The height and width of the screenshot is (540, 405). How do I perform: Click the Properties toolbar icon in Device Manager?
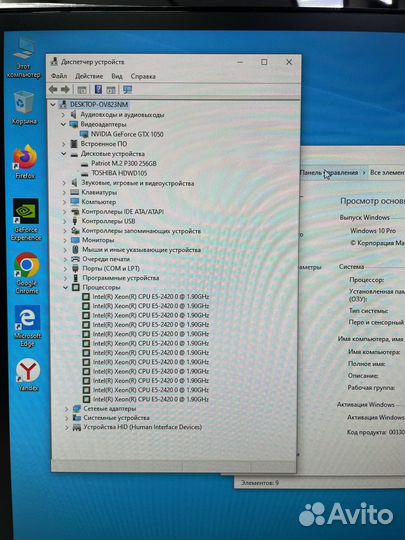pos(82,90)
